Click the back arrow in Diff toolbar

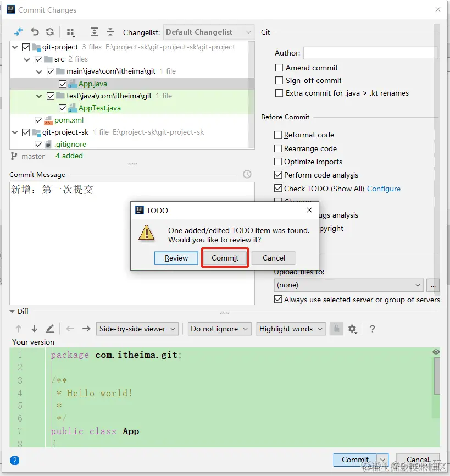click(70, 329)
